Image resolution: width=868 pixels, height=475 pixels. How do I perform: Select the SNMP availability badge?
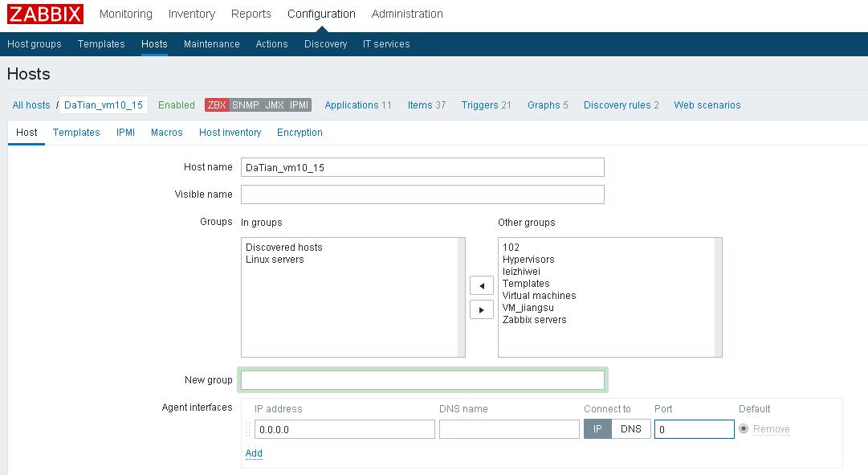(x=245, y=104)
